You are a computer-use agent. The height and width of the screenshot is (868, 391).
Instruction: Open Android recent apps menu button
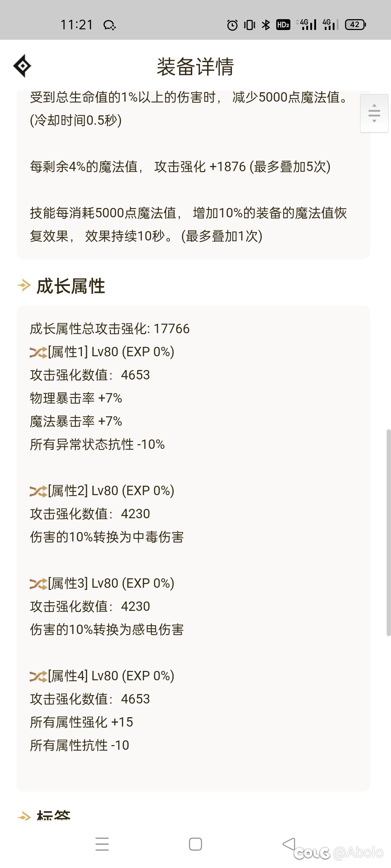point(102,844)
